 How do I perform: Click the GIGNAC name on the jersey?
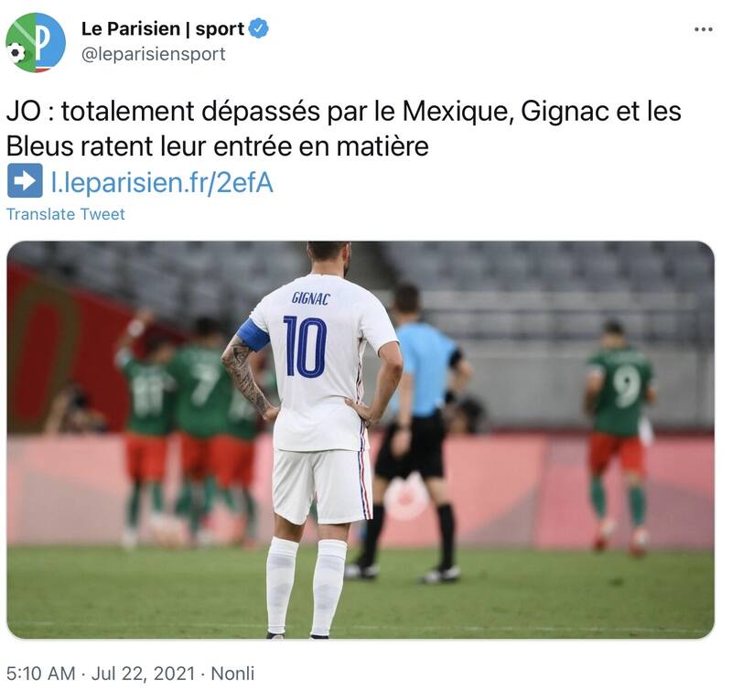(311, 298)
